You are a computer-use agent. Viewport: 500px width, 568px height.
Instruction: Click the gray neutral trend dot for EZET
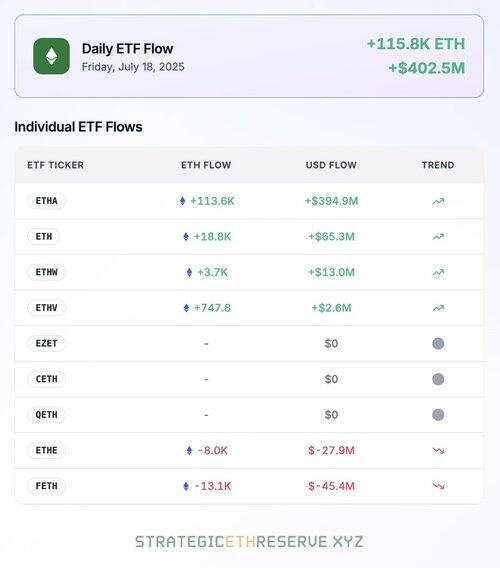(438, 343)
